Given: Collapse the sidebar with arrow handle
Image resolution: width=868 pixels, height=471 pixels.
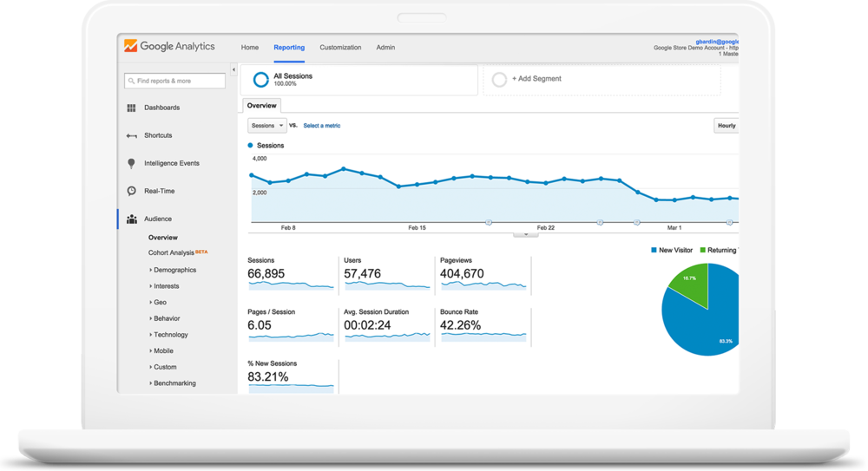Looking at the screenshot, I should 233,69.
